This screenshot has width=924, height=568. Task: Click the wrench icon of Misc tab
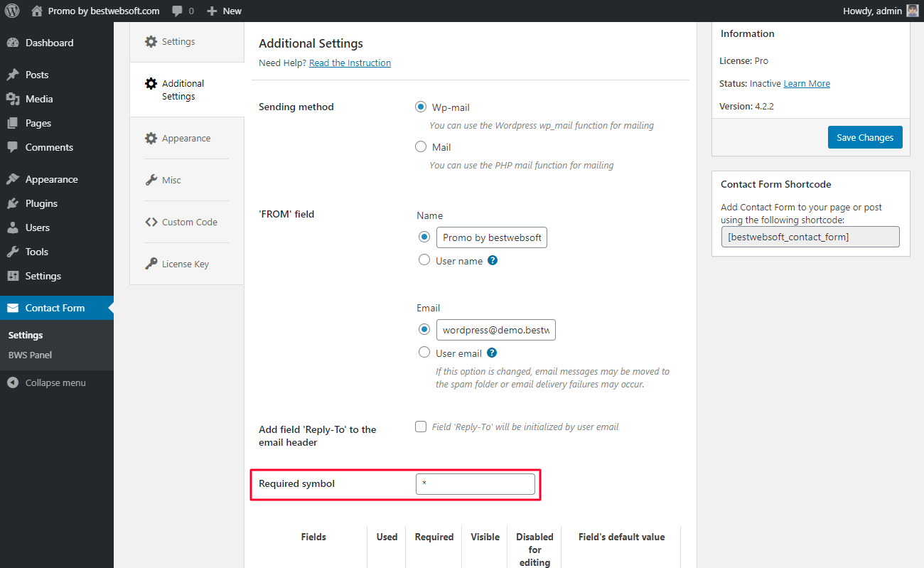(151, 180)
